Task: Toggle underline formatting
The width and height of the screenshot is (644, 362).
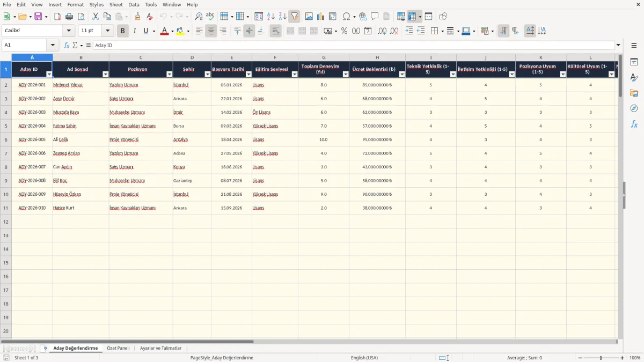Action: pos(145,31)
